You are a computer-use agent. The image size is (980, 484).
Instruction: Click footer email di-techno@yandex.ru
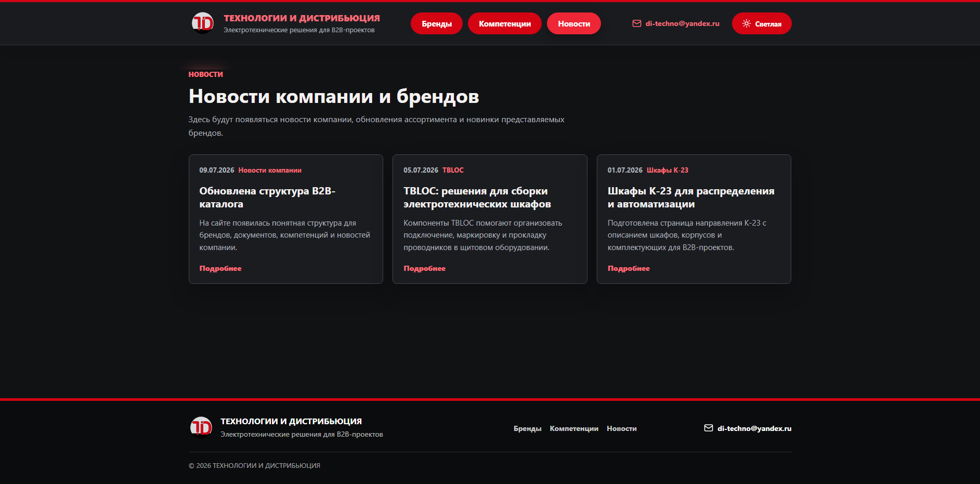pyautogui.click(x=754, y=428)
